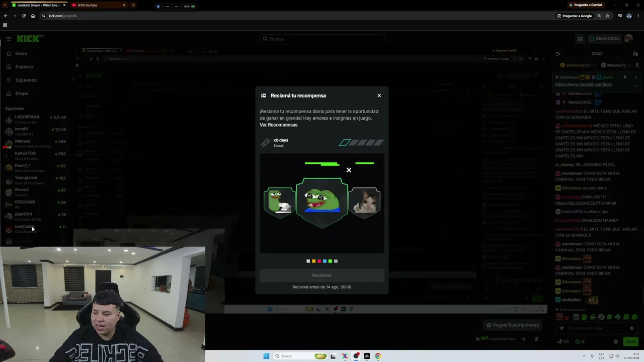Click the Obtén KICKs button
This screenshot has width=644, height=362.
(x=605, y=39)
